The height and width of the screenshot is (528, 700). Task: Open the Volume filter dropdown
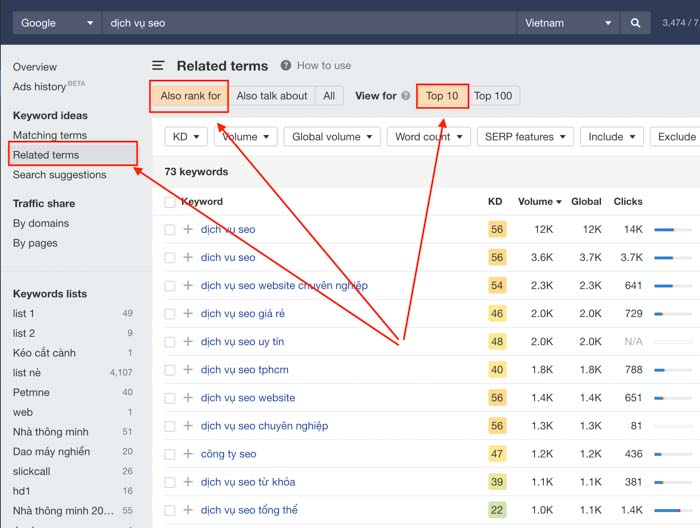click(x=246, y=137)
